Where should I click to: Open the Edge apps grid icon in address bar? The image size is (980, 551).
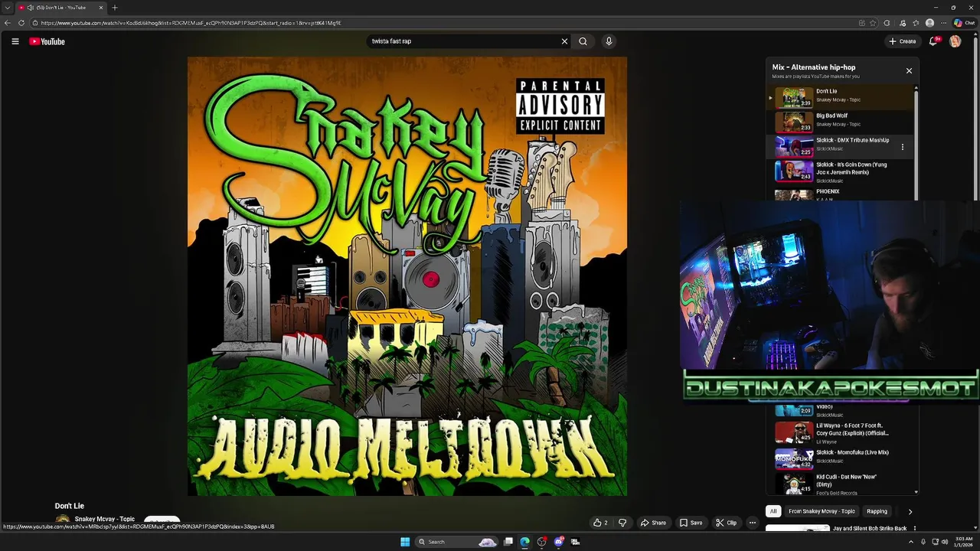point(861,23)
